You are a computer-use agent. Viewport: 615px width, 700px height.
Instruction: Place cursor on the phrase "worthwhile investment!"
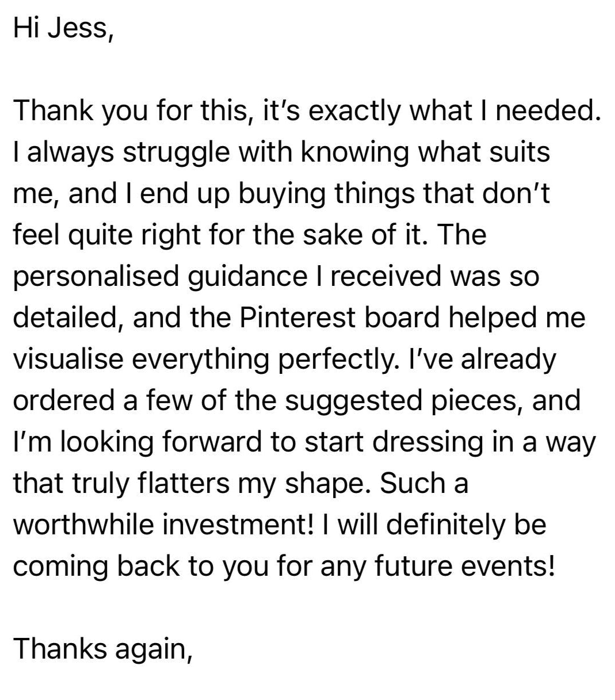click(x=162, y=525)
